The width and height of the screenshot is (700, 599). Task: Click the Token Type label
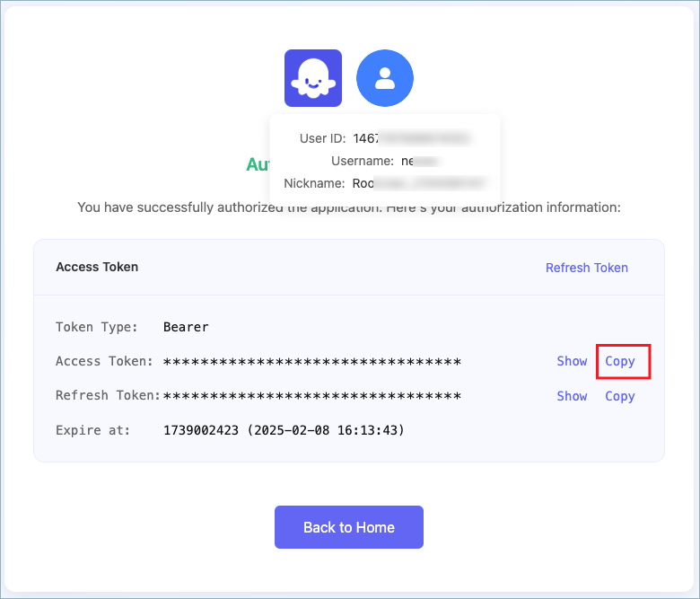click(96, 327)
